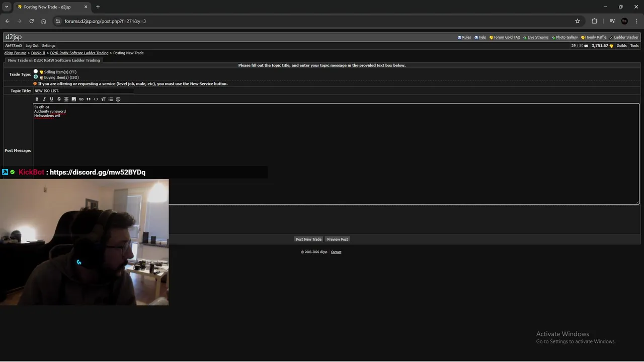The width and height of the screenshot is (644, 362).
Task: Bookmark this page with star icon
Action: 578,21
